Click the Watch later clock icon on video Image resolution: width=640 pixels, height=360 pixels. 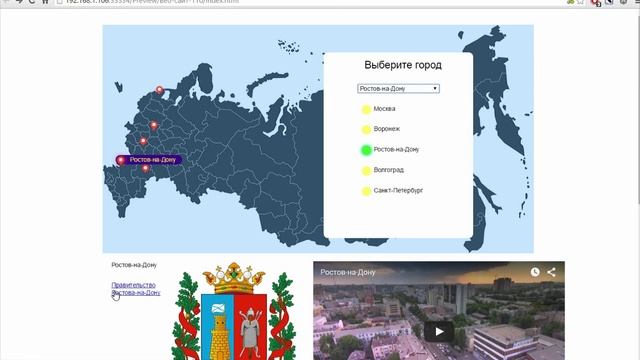tap(535, 272)
